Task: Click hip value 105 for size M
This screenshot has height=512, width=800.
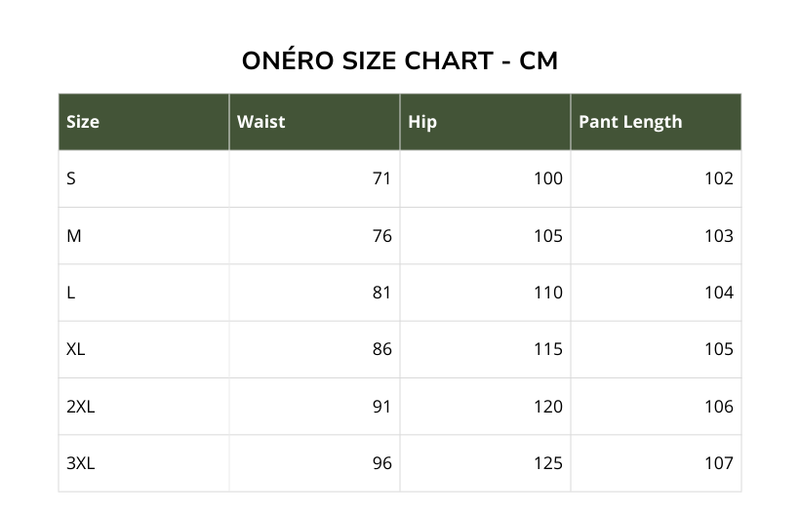Action: tap(547, 236)
